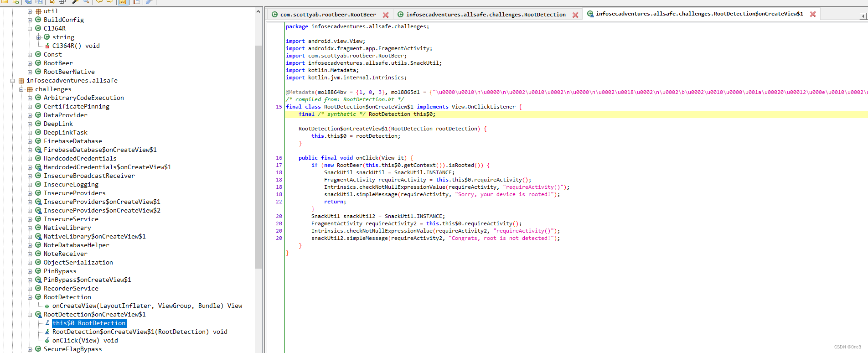Click the CertificatePinning class icon
This screenshot has height=353, width=868.
38,106
